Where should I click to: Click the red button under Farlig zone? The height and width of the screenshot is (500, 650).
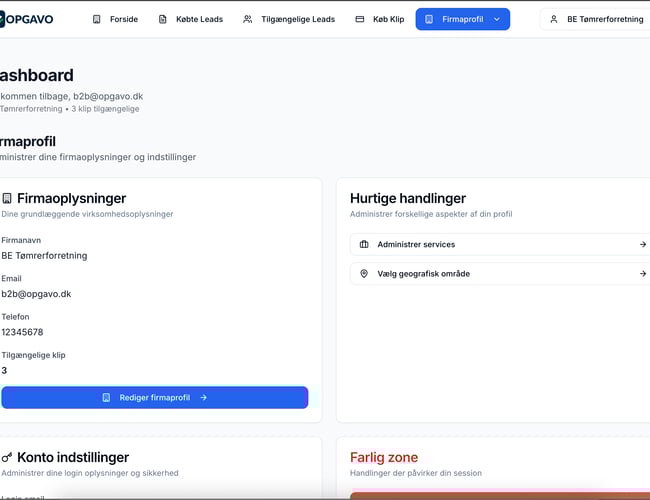point(500,495)
